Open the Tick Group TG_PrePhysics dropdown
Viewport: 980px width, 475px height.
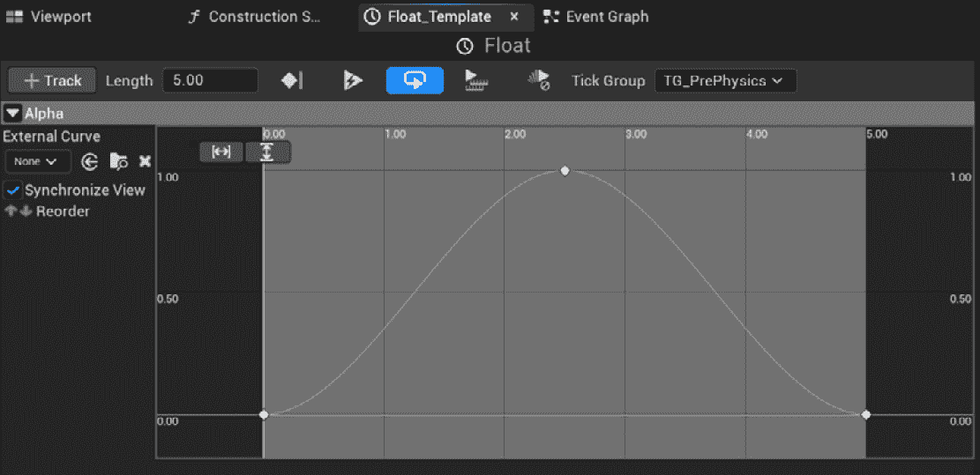[726, 81]
